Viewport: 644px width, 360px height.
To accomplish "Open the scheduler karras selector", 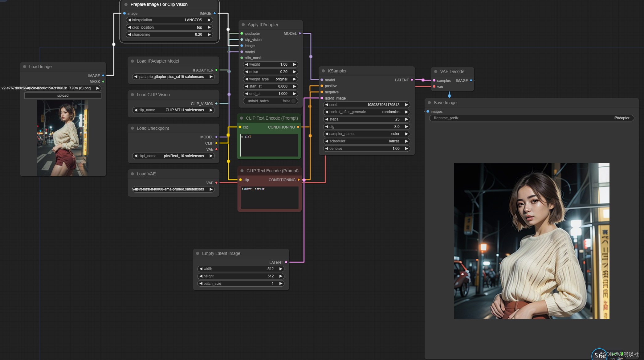I will (x=366, y=141).
